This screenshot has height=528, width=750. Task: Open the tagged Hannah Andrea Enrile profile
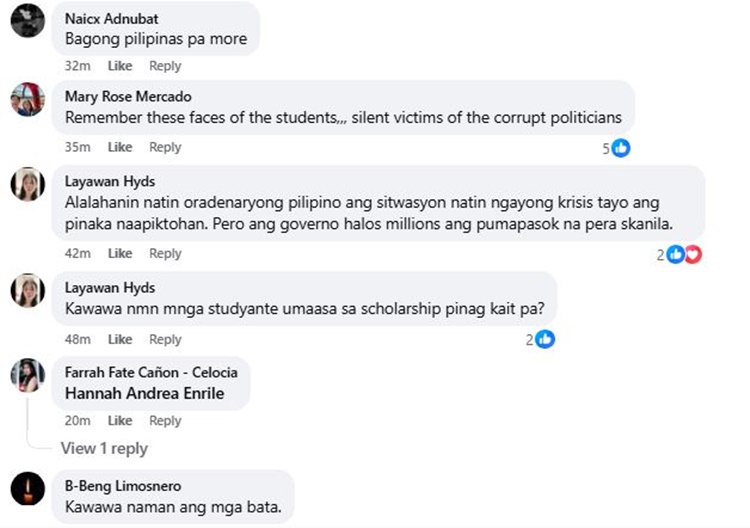coord(144,393)
